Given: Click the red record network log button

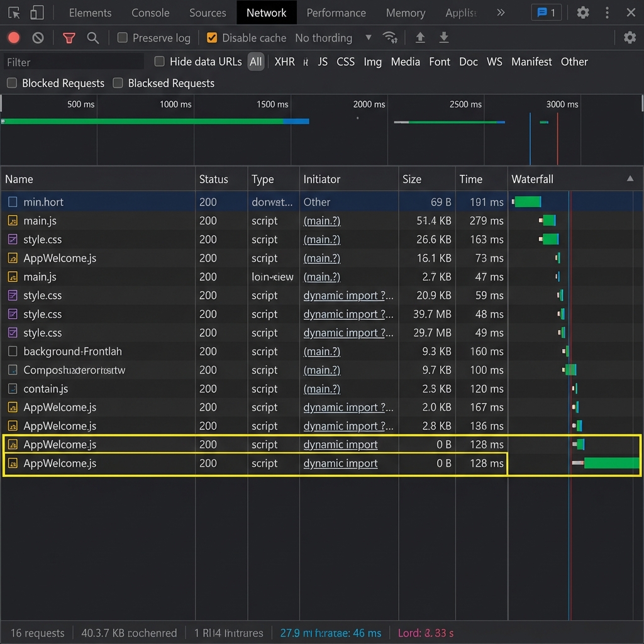Looking at the screenshot, I should click(x=13, y=38).
